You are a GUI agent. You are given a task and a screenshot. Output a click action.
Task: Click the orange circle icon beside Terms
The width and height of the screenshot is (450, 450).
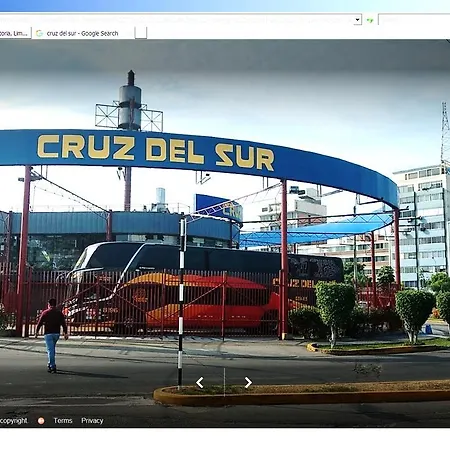(41, 421)
